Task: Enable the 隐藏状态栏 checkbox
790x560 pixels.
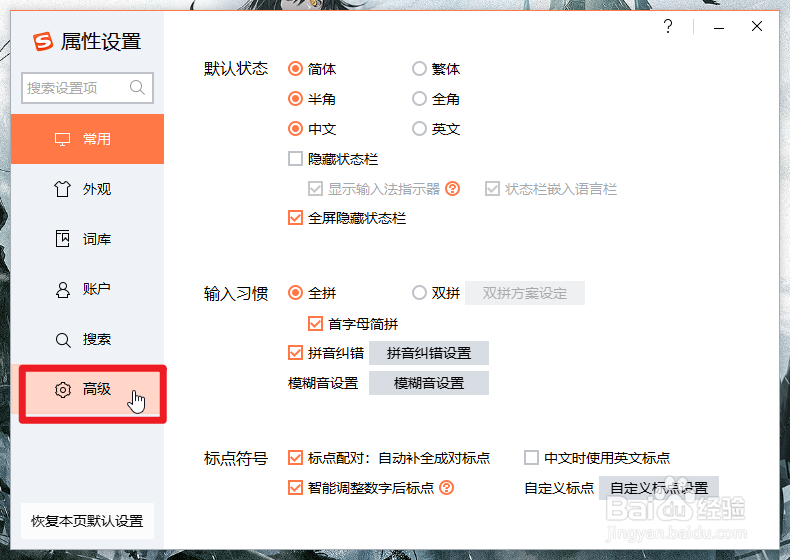Action: coord(295,159)
